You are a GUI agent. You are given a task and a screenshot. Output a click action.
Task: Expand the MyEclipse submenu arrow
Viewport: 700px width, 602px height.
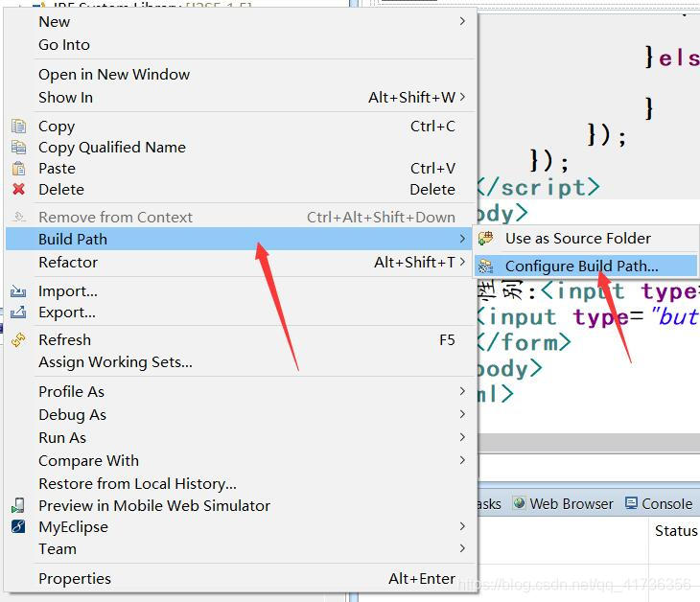point(462,526)
